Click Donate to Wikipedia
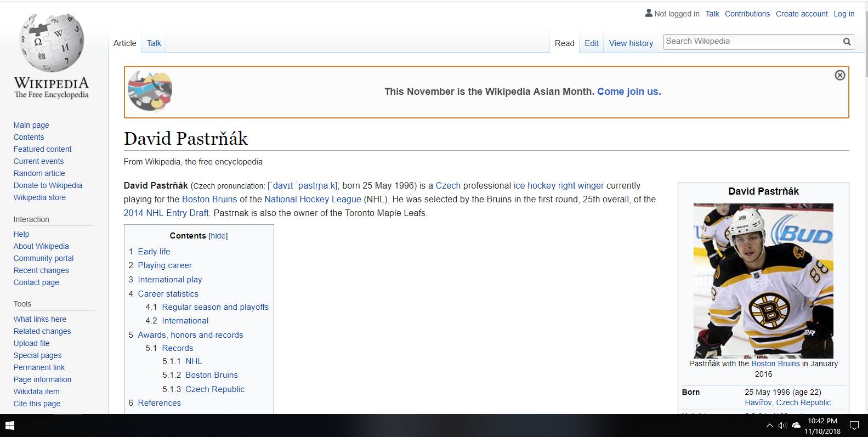Viewport: 868px width, 437px height. pos(48,185)
